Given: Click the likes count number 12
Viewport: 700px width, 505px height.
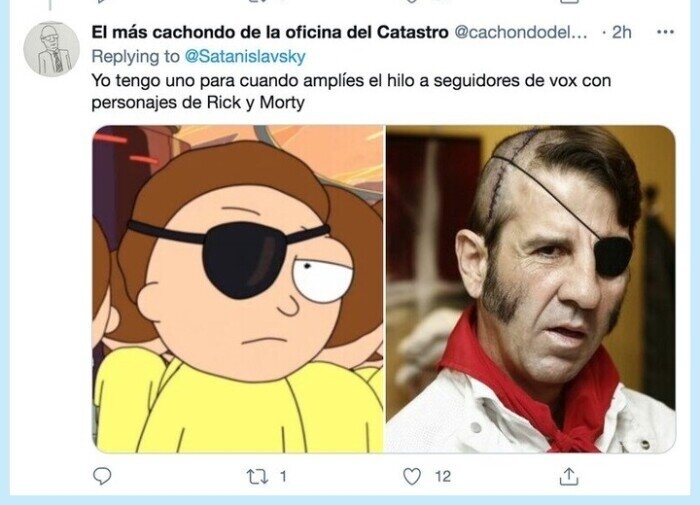Looking at the screenshot, I should tap(443, 477).
